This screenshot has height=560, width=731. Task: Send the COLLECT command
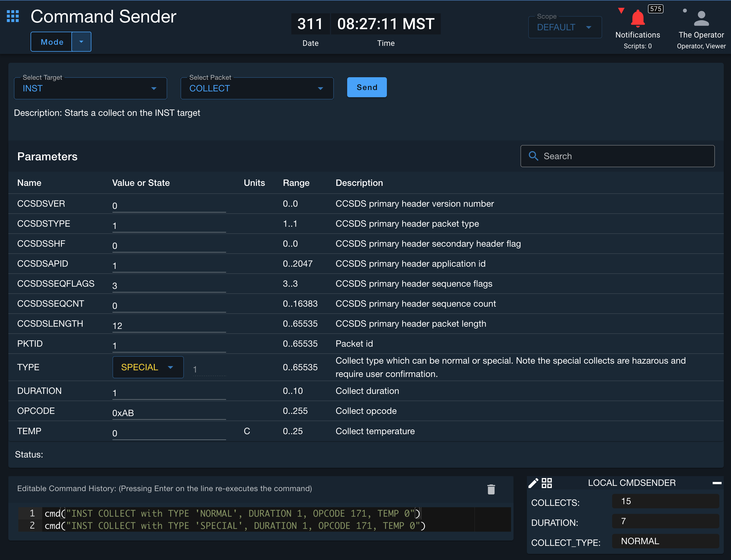[367, 87]
